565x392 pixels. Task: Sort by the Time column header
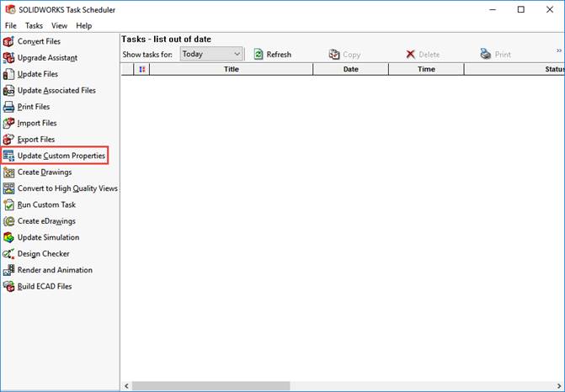coord(426,69)
